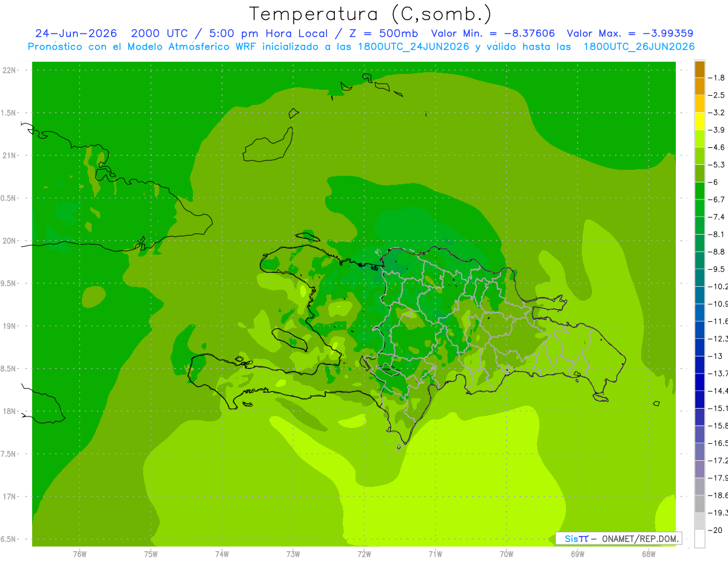Click the "-9.5" color scale label
This screenshot has width=728, height=562.
click(x=716, y=269)
